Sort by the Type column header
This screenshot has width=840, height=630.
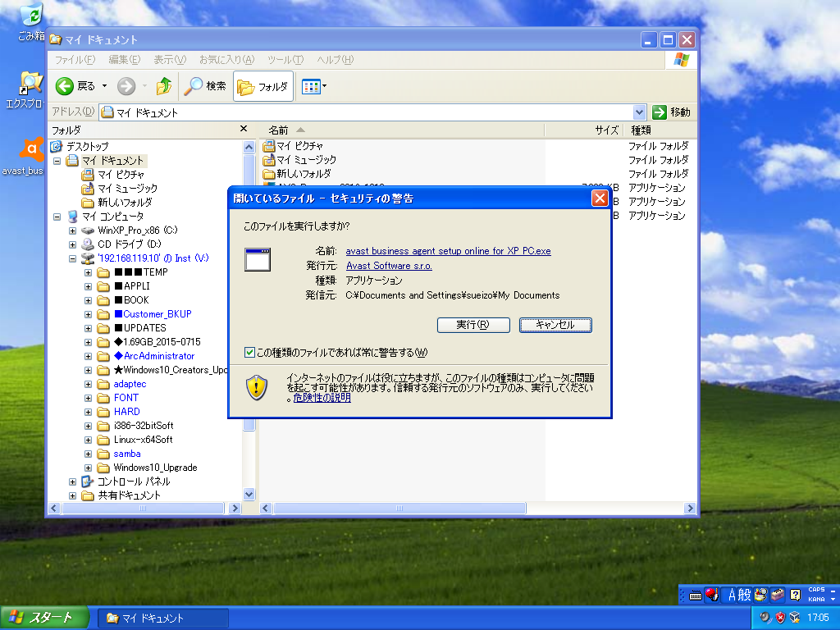click(660, 130)
